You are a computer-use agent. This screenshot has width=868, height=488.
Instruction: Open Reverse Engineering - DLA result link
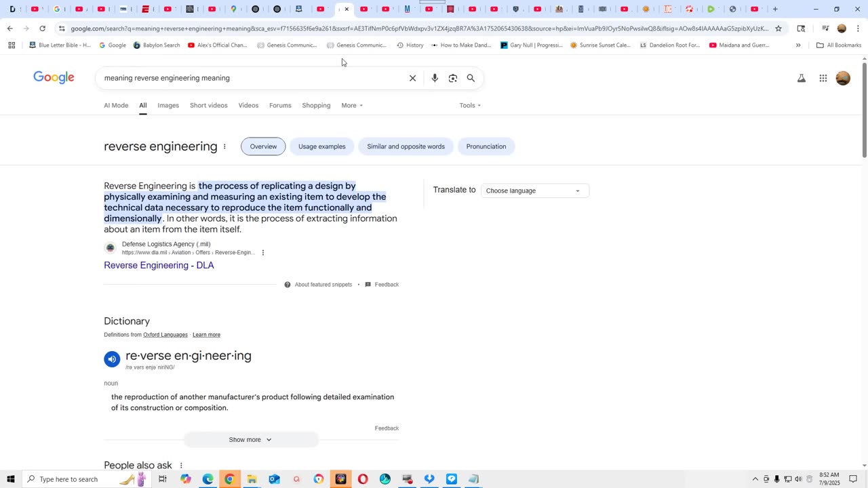point(159,266)
